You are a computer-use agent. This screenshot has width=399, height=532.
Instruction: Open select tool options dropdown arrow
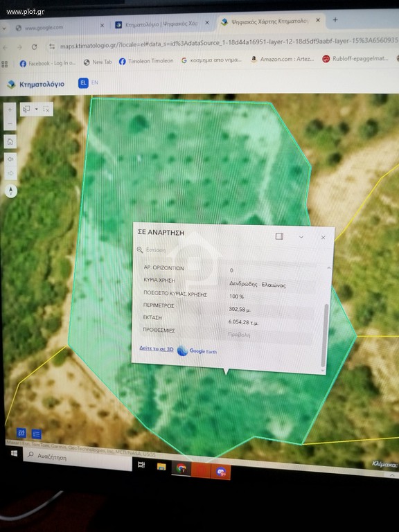click(36, 109)
